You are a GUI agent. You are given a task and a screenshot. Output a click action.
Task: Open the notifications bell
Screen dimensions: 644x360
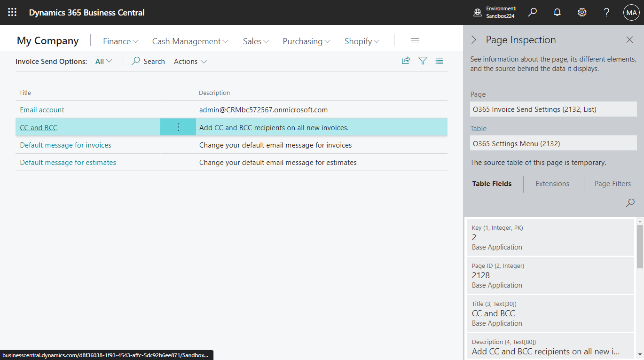coord(557,12)
